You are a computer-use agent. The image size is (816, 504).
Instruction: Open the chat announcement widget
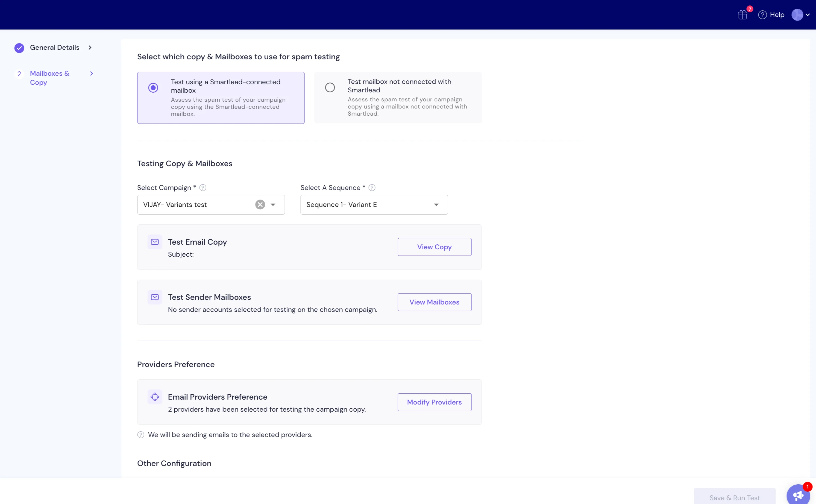(798, 495)
